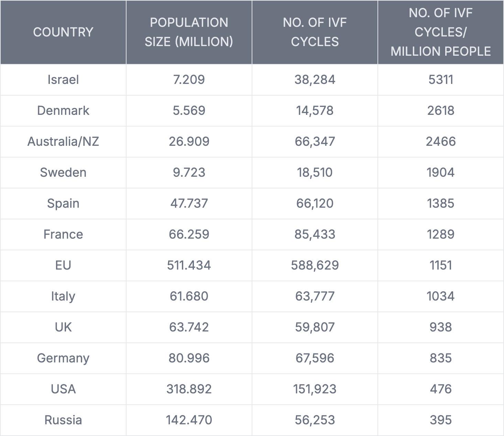
Task: Click Russia's cycles per million 395
Action: point(440,420)
